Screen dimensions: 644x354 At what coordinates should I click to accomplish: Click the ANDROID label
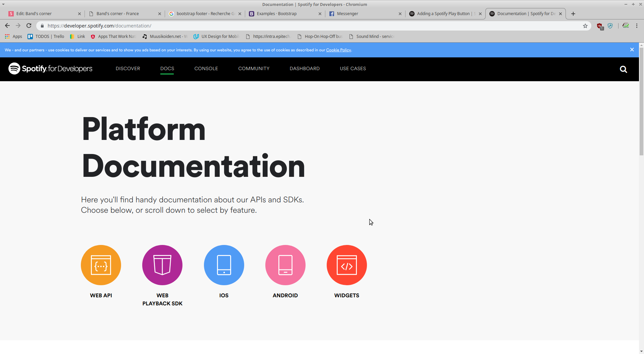tap(285, 296)
